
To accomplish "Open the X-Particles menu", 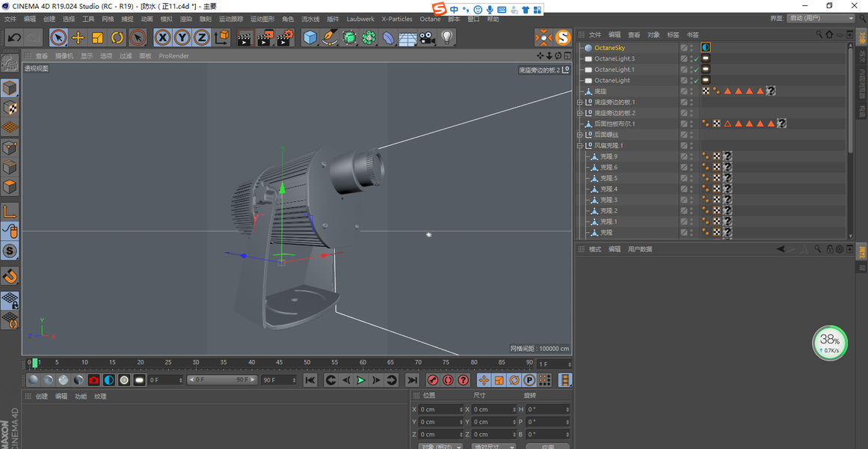I will 397,19.
